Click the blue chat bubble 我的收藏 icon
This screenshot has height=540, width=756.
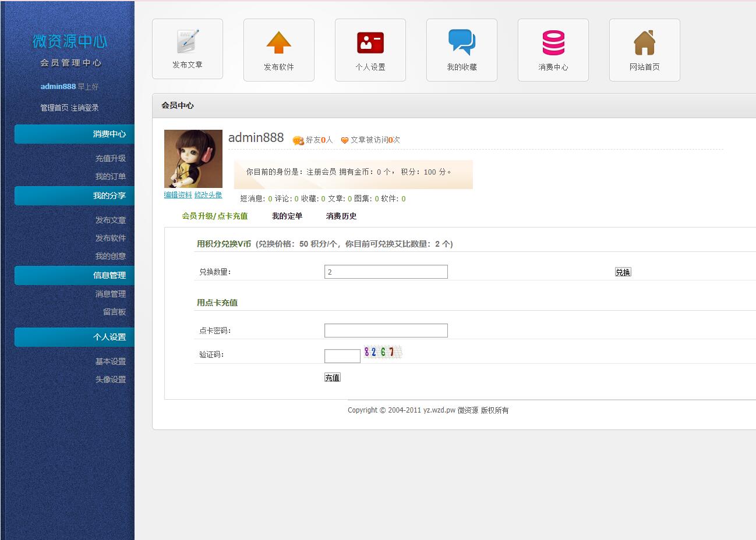(x=461, y=43)
